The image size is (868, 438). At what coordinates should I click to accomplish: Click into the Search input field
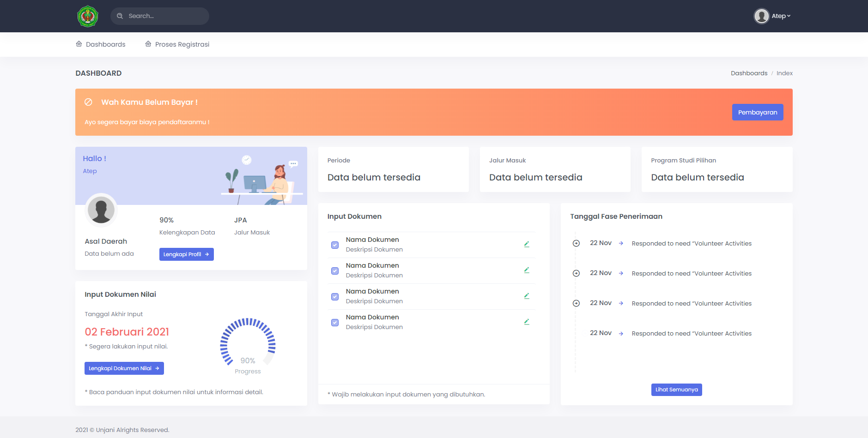pos(164,16)
